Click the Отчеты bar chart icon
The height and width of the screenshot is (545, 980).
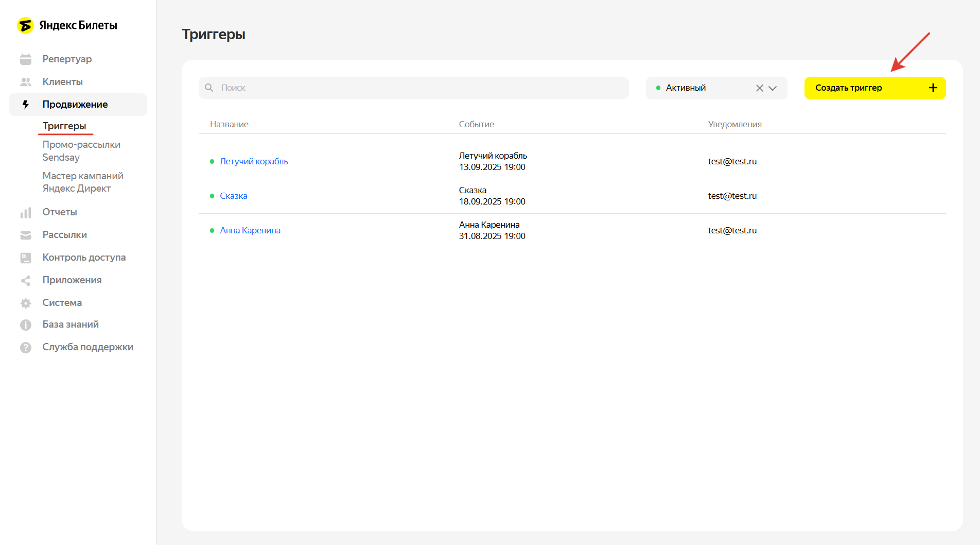coord(26,212)
